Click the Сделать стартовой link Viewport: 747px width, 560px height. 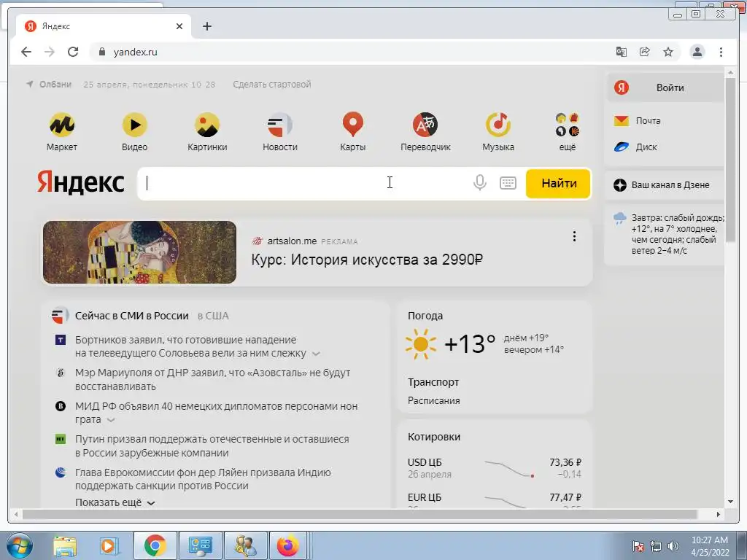272,85
